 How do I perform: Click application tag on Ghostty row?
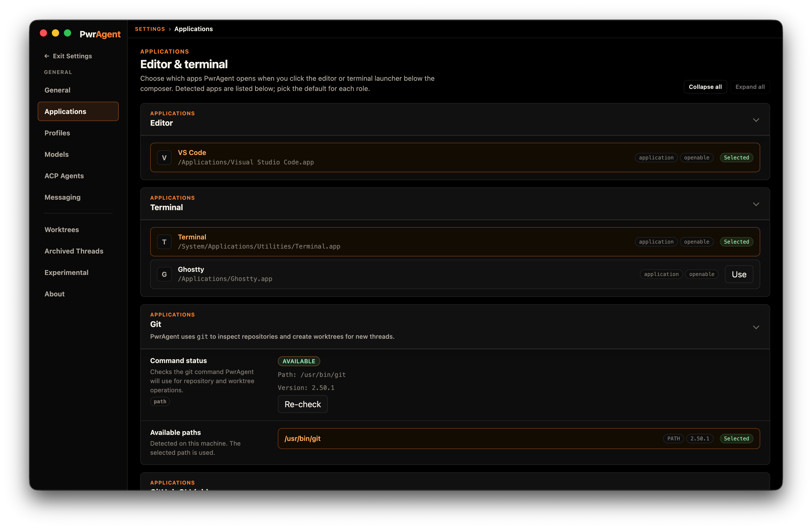(x=661, y=274)
